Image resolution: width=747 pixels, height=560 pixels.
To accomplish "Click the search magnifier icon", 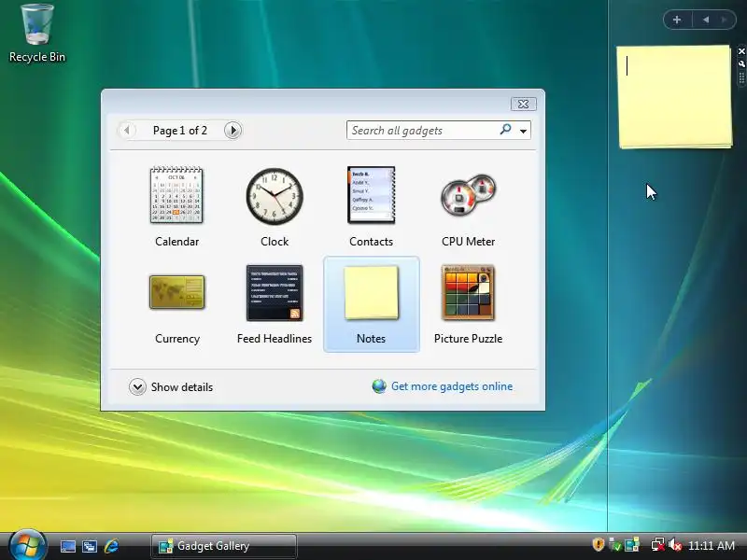I will (x=505, y=130).
